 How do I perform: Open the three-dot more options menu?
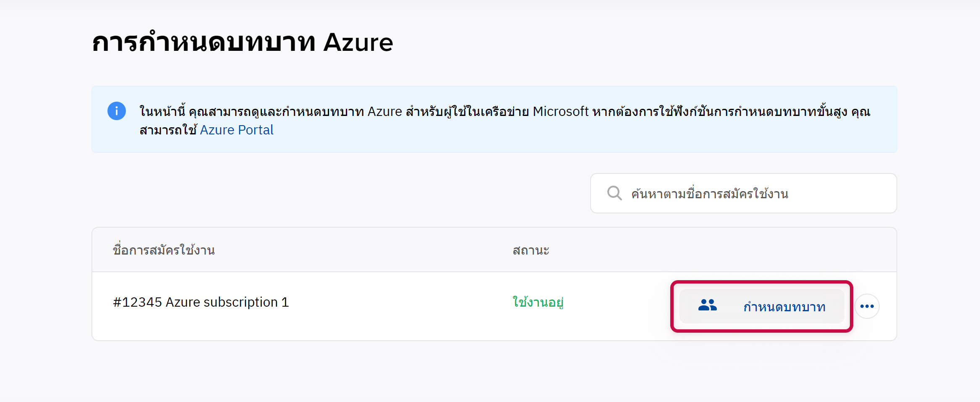[x=867, y=306]
